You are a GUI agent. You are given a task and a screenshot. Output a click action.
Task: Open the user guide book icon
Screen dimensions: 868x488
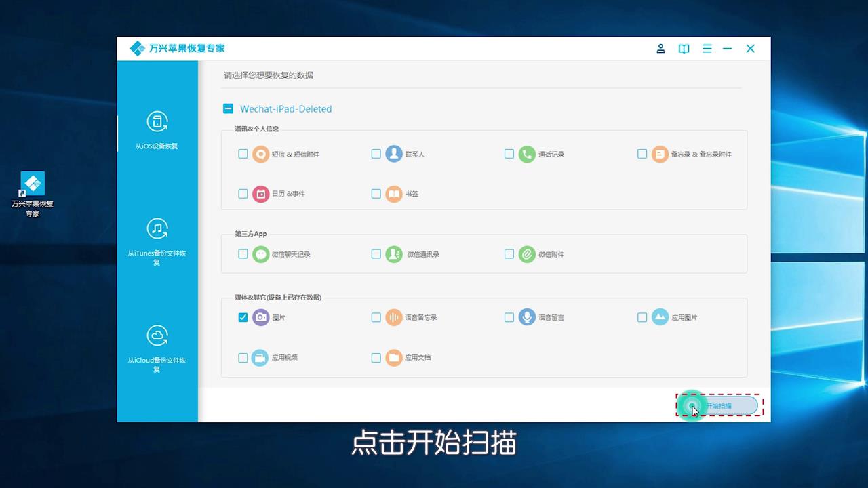click(684, 48)
